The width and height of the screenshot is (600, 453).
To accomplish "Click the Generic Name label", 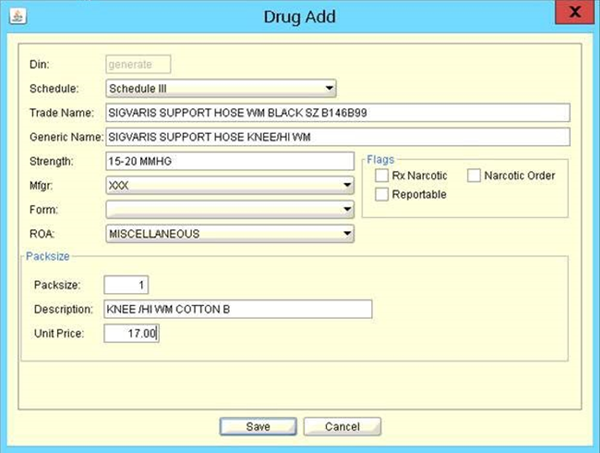I will click(66, 137).
